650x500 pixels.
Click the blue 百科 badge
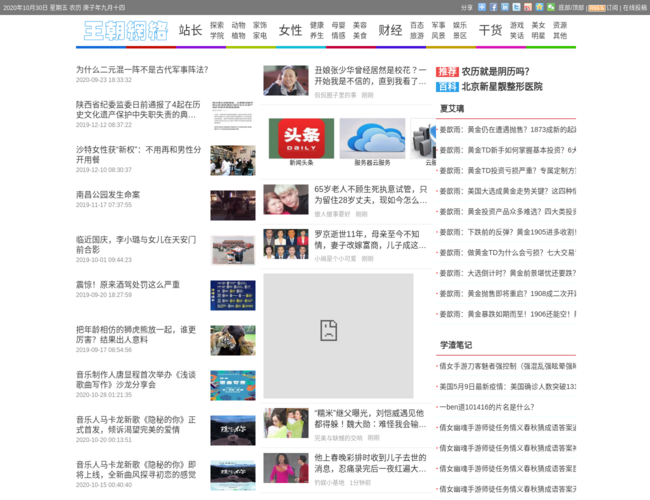[x=447, y=87]
